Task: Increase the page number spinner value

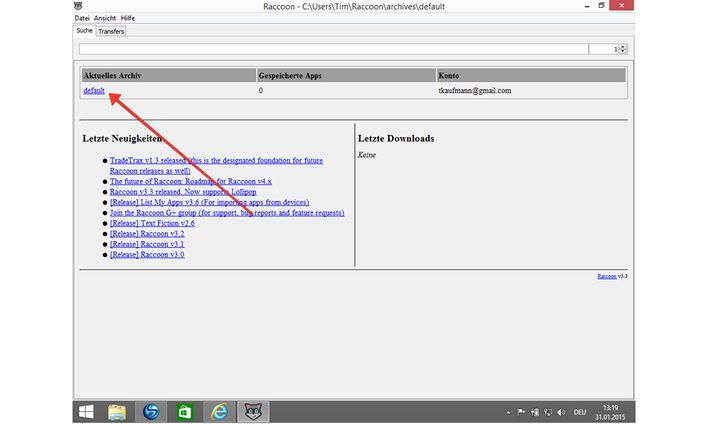Action: click(x=623, y=47)
